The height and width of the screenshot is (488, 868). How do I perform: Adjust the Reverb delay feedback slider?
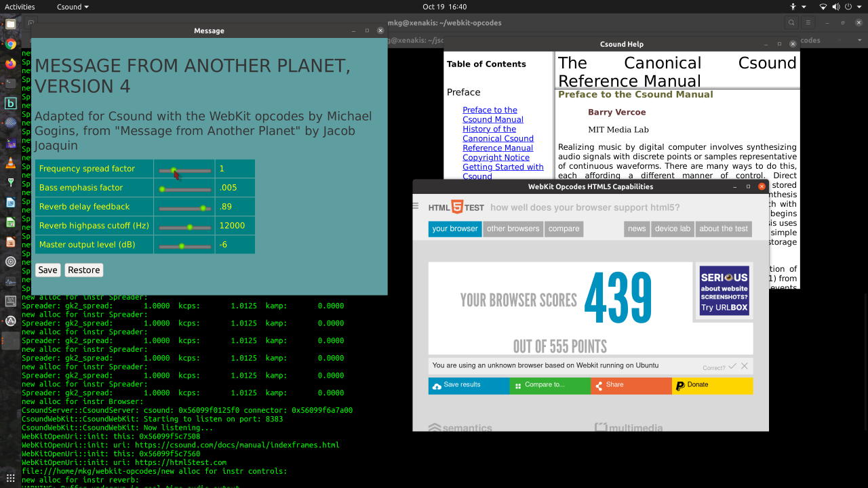tap(184, 207)
